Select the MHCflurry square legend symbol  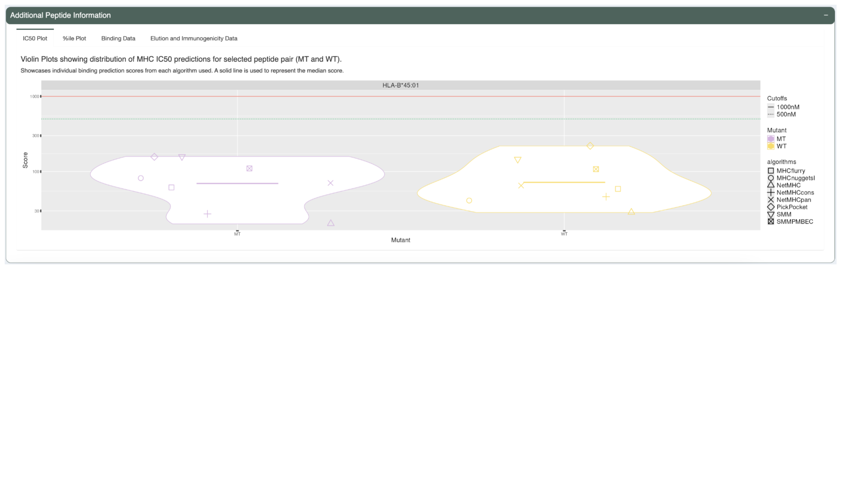tap(772, 171)
